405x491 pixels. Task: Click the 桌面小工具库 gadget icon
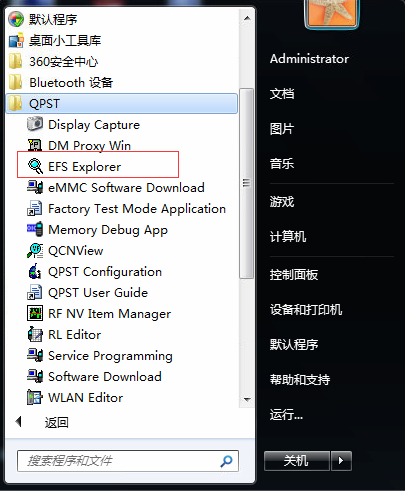(x=16, y=40)
